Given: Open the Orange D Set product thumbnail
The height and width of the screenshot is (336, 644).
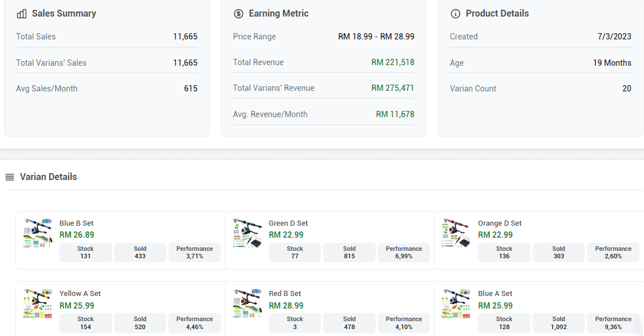Looking at the screenshot, I should 456,233.
